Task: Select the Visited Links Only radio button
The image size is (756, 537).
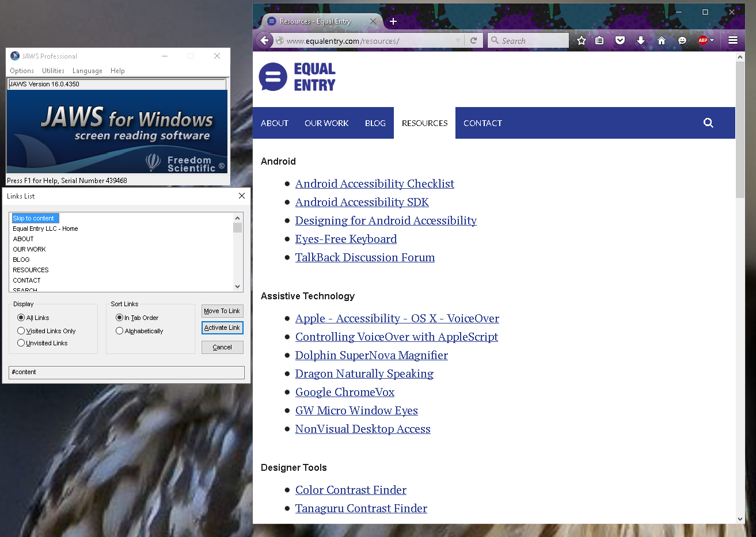Action: [21, 331]
